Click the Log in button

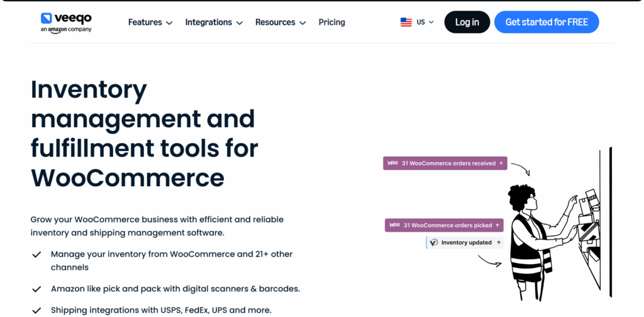(467, 22)
